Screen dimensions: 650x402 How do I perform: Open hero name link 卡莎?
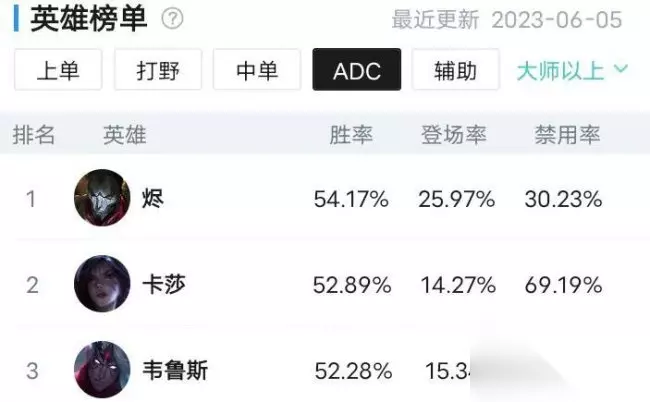click(x=164, y=285)
